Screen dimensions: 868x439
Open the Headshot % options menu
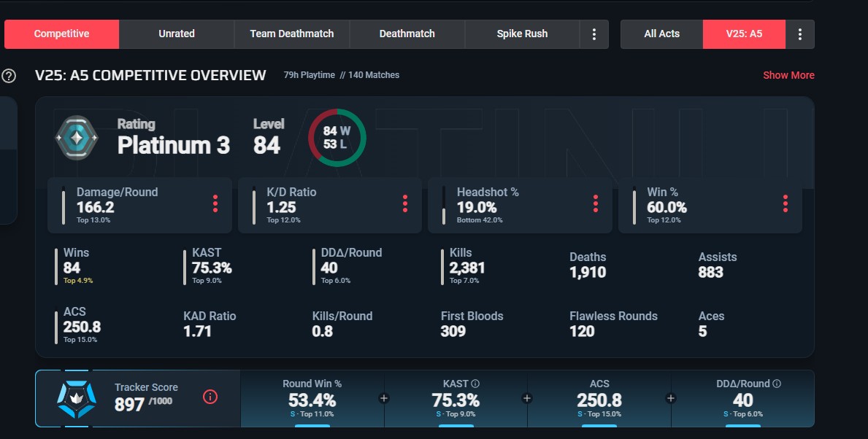coord(596,204)
